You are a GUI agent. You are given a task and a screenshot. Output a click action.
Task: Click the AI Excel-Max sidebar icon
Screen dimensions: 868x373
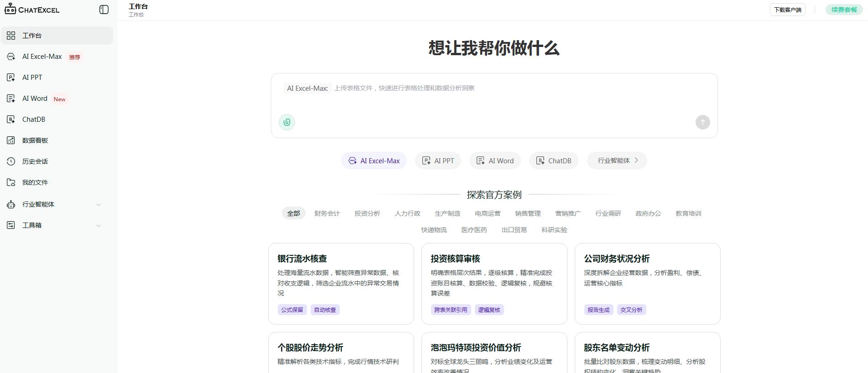(11, 57)
